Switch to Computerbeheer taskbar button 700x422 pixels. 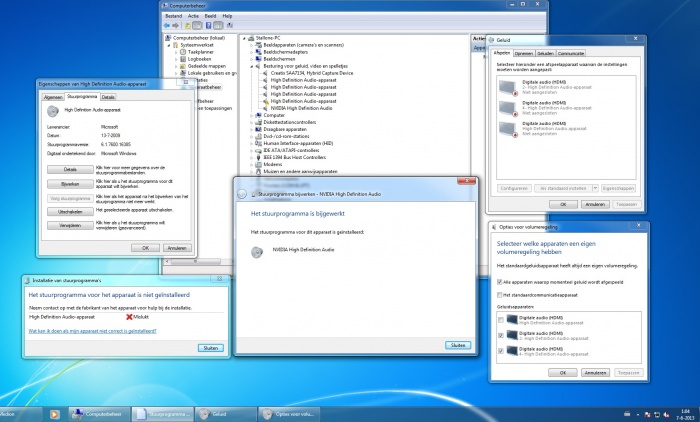click(x=99, y=414)
